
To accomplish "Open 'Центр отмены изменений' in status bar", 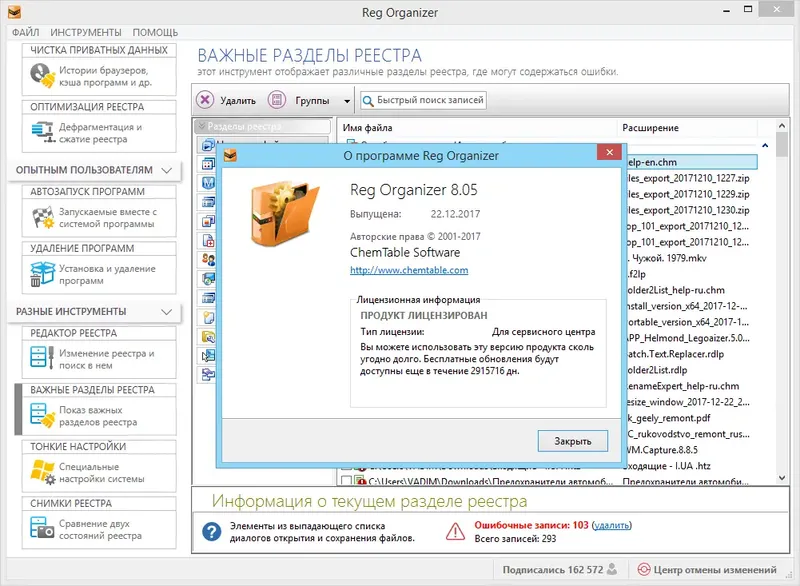I will pos(707,569).
